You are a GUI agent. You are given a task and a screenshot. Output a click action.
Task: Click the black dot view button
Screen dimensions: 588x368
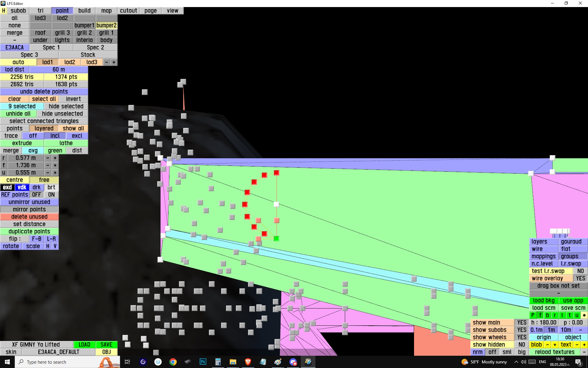point(584,315)
